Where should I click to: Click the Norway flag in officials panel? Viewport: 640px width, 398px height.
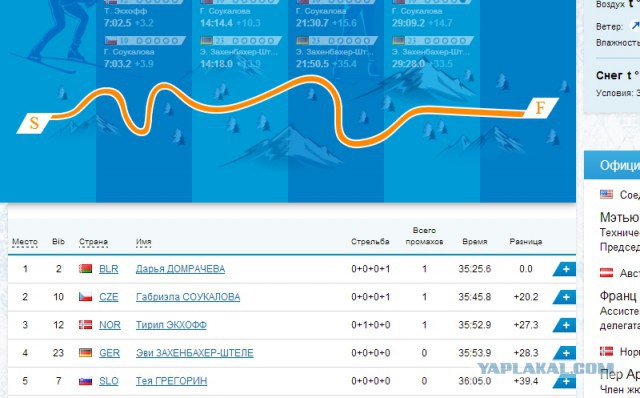tap(607, 351)
